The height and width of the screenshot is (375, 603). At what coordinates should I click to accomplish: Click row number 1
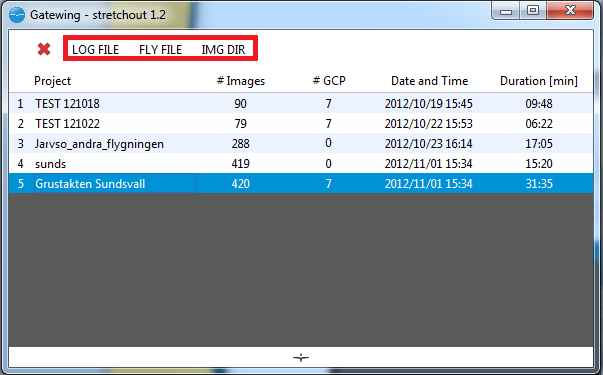[20, 103]
